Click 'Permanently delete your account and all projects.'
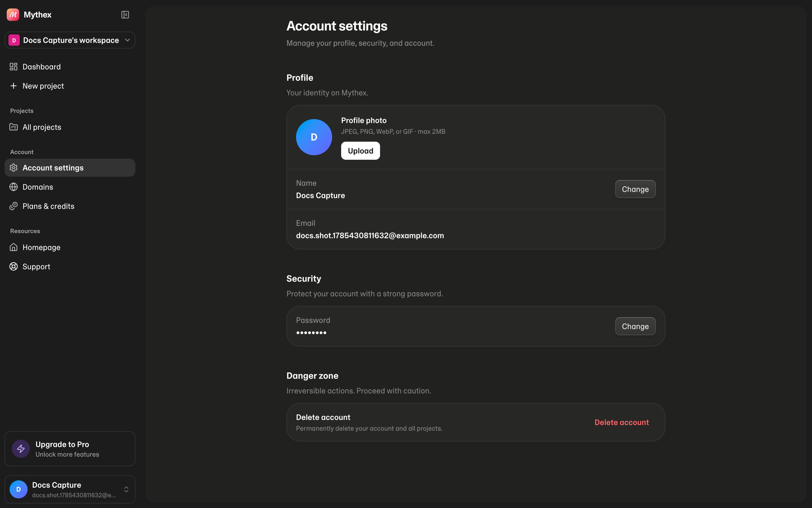812x508 pixels. tap(369, 428)
